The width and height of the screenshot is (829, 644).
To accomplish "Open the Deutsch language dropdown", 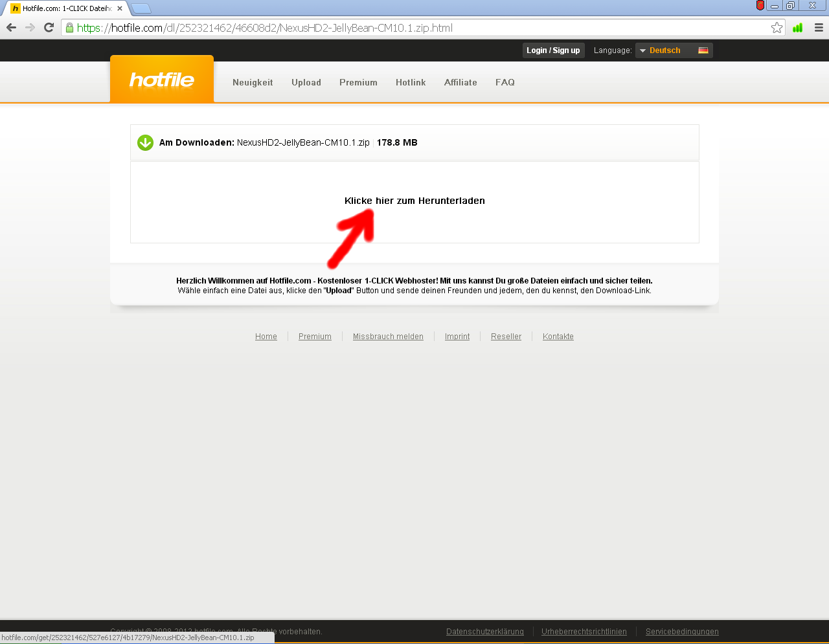I will pyautogui.click(x=674, y=50).
